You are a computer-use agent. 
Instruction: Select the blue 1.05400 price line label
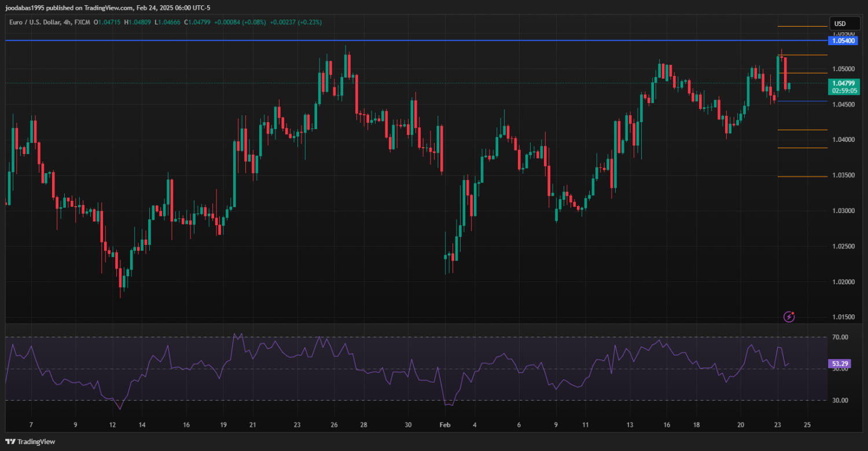[x=843, y=41]
